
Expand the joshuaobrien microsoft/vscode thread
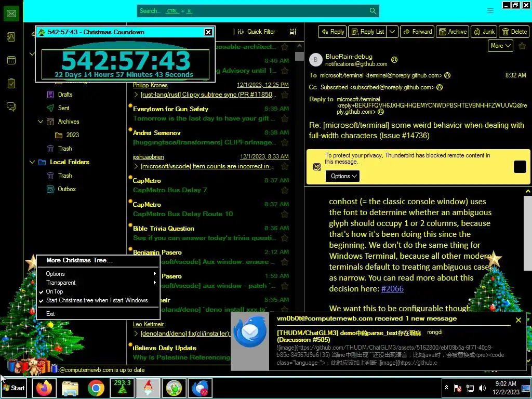[x=136, y=166]
